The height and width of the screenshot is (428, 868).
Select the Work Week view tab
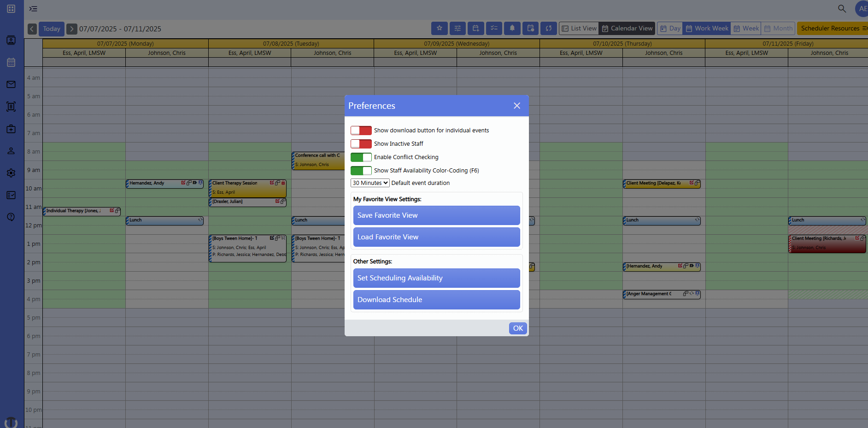pyautogui.click(x=707, y=28)
